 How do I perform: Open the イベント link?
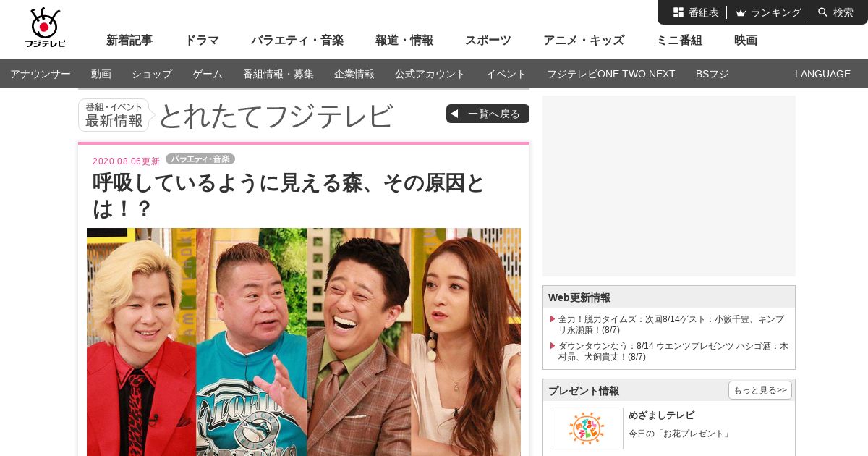pyautogui.click(x=506, y=74)
